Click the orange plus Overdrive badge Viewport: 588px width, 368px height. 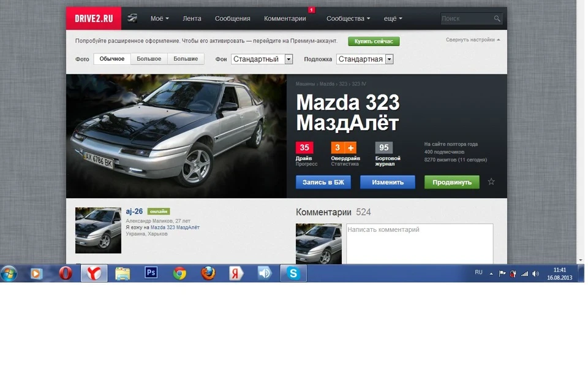tap(350, 148)
